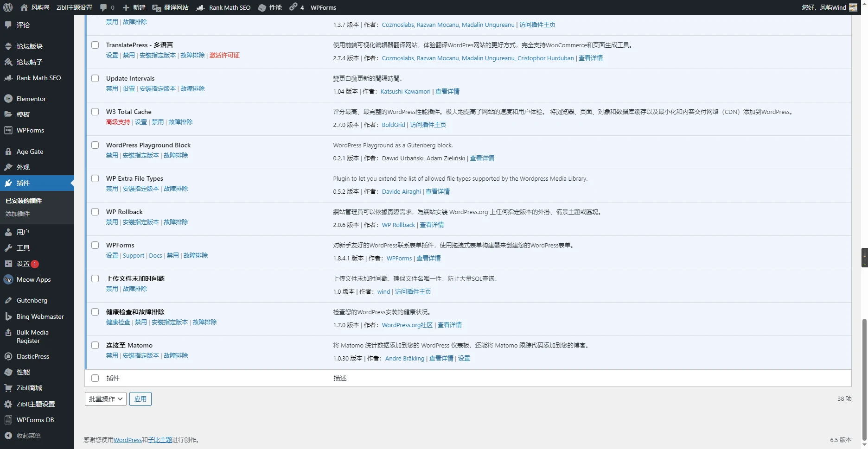Expand the Rank Math SEO admin bar menu
This screenshot has width=868, height=449.
(224, 7)
